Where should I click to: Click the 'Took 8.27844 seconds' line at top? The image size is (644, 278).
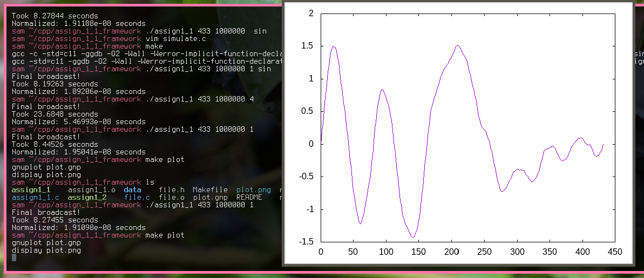coord(55,16)
